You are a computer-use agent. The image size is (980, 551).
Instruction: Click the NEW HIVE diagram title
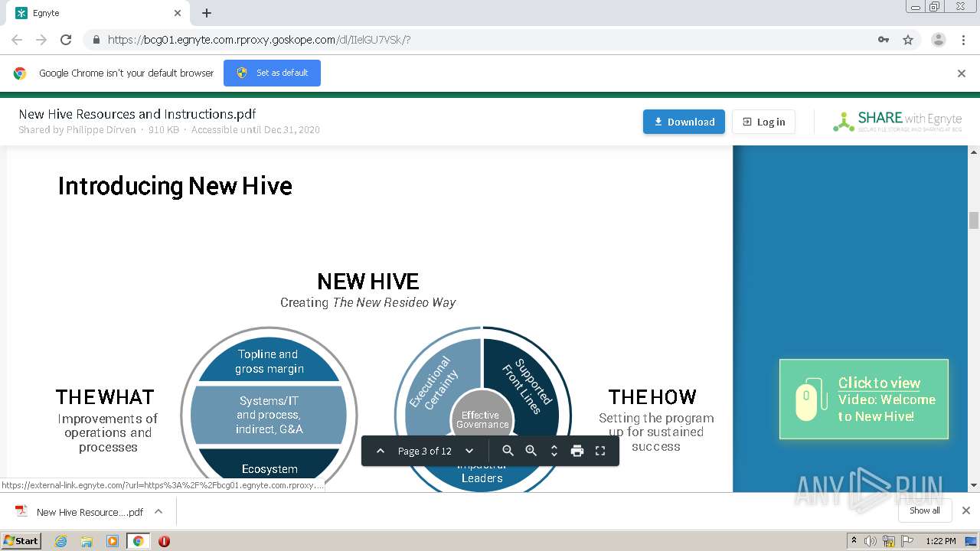click(x=368, y=282)
